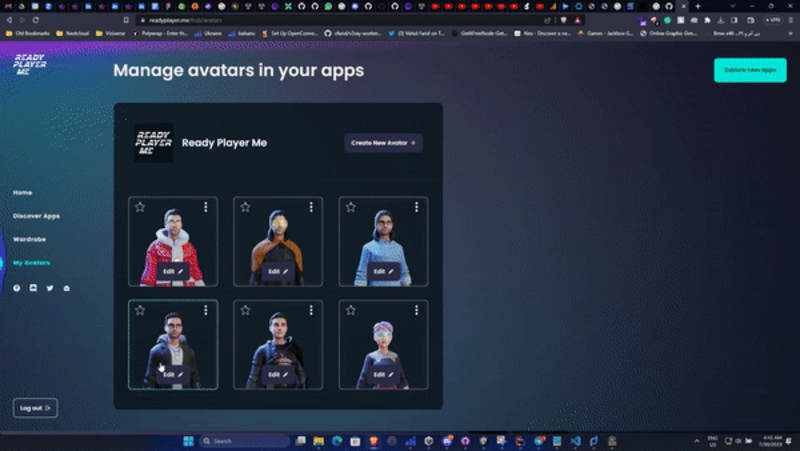Open the Ukraine bookmark
Screen dimensions: 800x451
coord(208,33)
